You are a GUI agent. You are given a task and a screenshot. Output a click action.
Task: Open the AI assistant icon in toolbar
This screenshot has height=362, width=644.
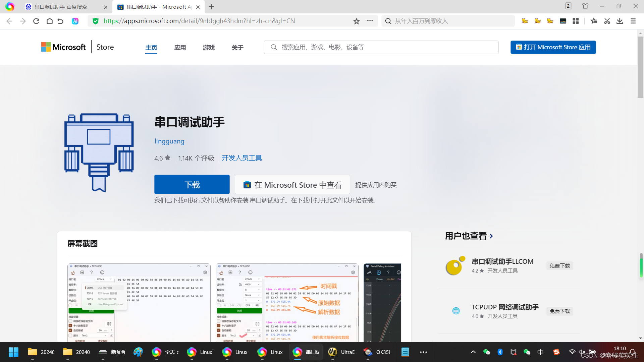[x=75, y=21]
